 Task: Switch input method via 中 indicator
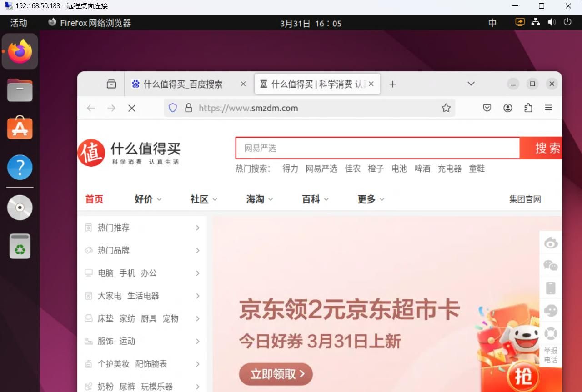492,23
